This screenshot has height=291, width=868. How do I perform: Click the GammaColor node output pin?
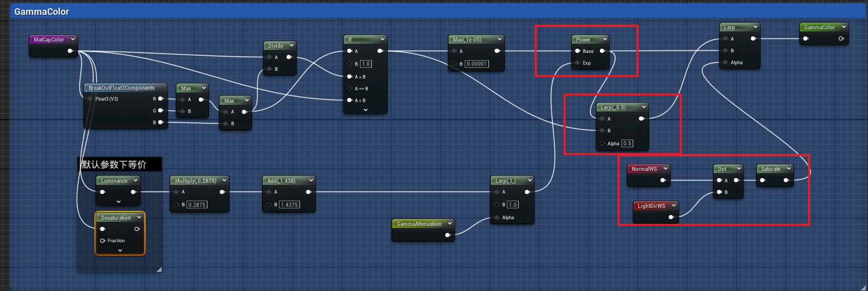841,38
